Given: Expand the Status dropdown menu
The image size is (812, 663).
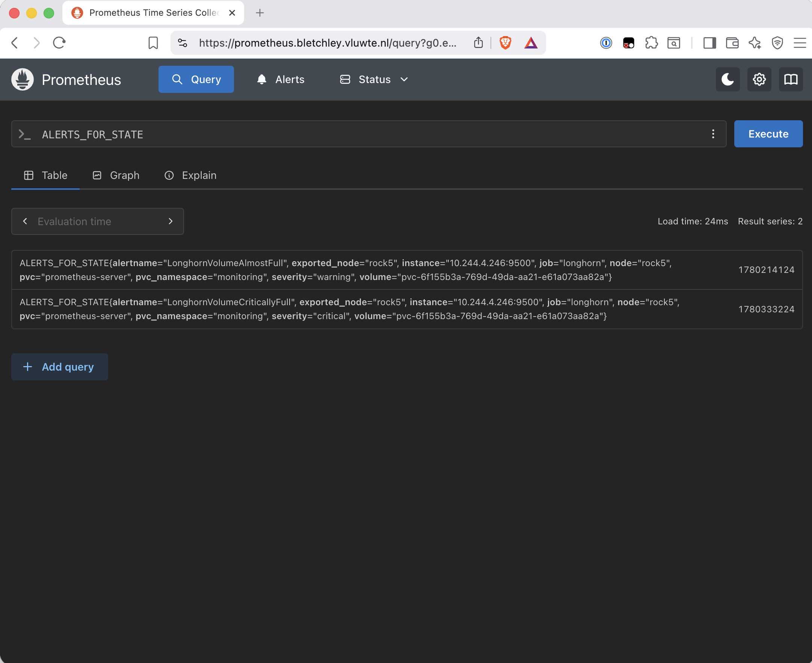Looking at the screenshot, I should [374, 79].
